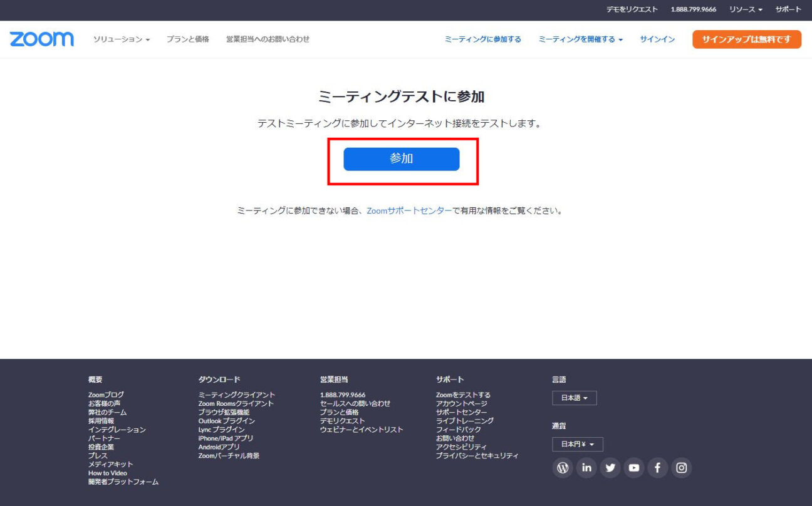812x506 pixels.
Task: Open the WordPress blog social icon
Action: point(563,468)
